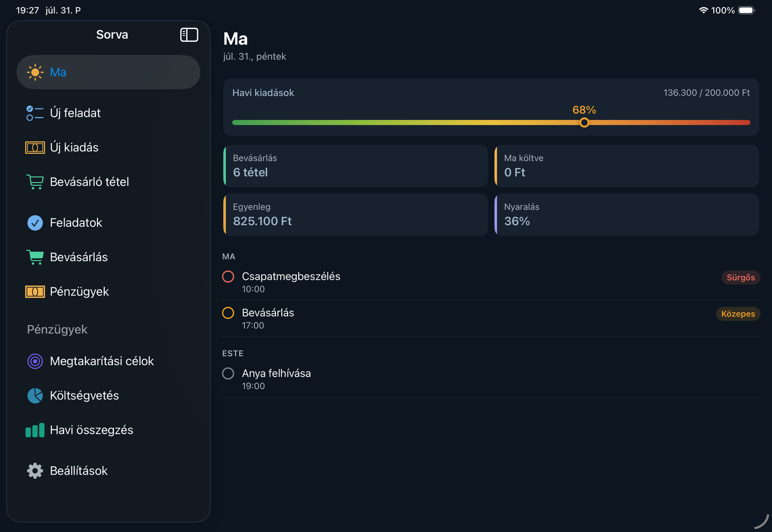
Task: Open Új kiadás from sidebar
Action: (108, 148)
